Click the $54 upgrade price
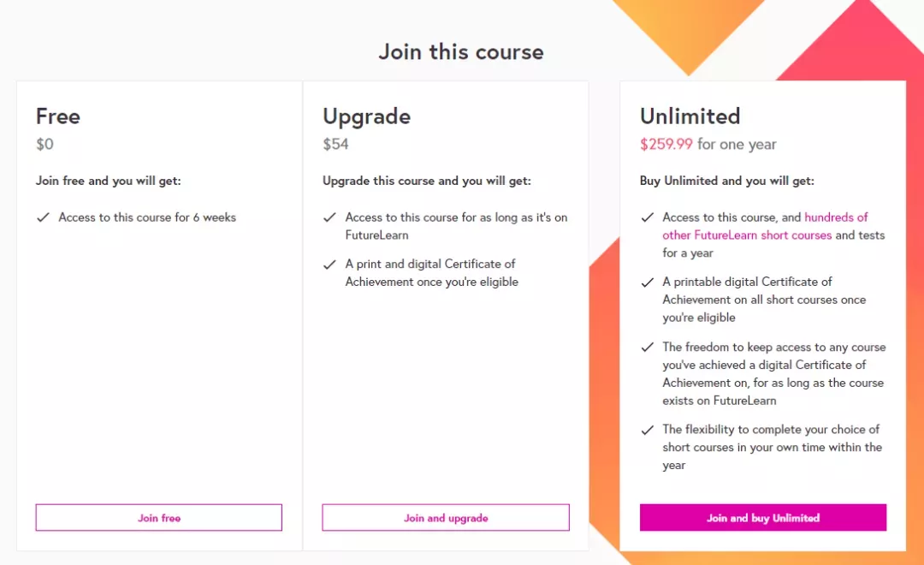Image resolution: width=924 pixels, height=565 pixels. (x=335, y=144)
